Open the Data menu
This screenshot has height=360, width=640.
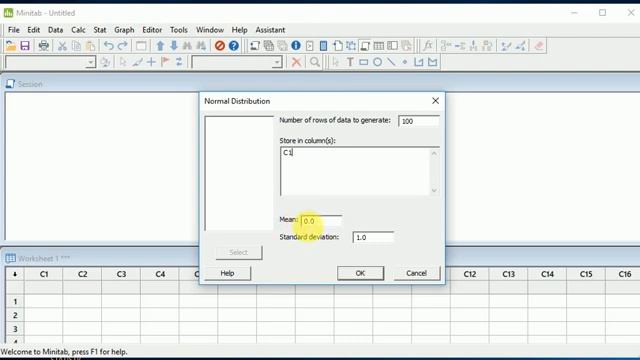56,30
